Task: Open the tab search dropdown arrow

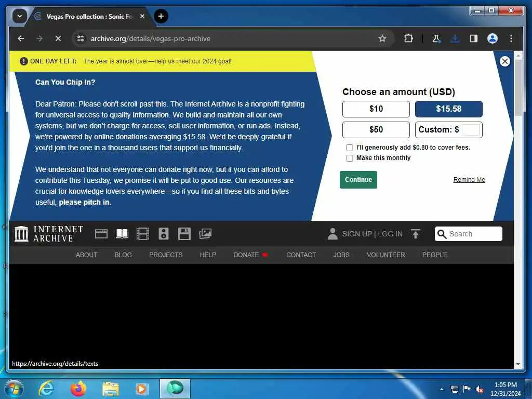Action: coord(19,16)
